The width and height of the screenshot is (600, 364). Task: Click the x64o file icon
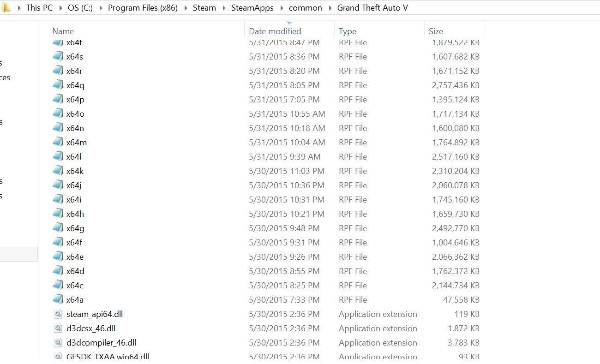[x=58, y=113]
